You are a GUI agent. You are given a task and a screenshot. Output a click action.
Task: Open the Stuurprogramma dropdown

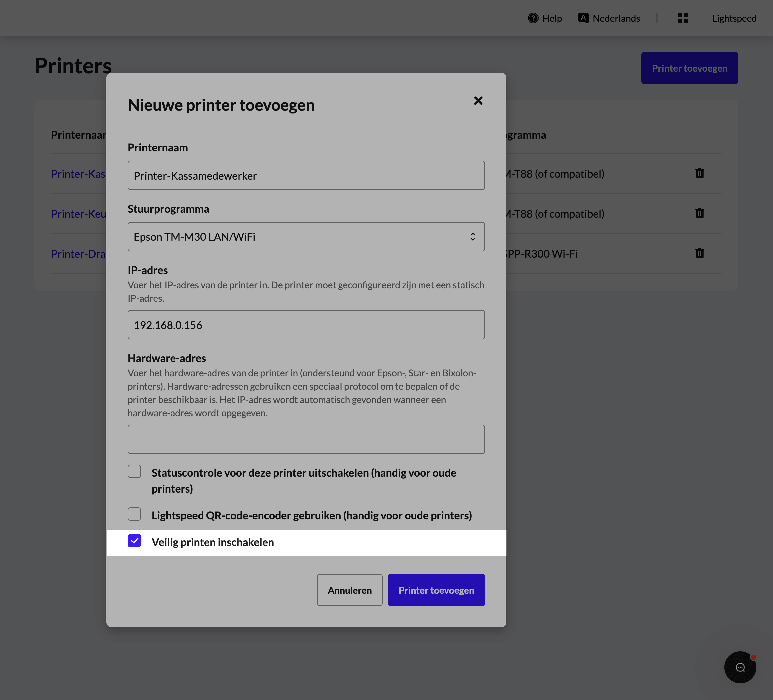click(x=306, y=237)
